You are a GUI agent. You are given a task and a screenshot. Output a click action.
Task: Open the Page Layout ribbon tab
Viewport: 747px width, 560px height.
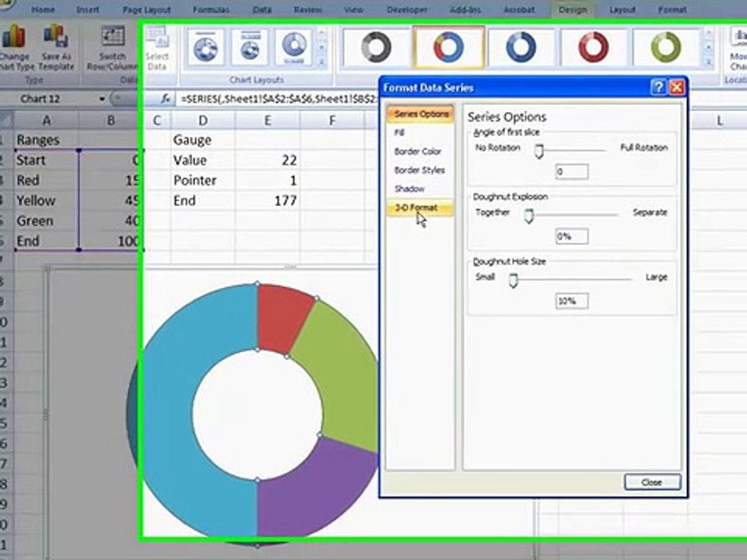click(146, 9)
